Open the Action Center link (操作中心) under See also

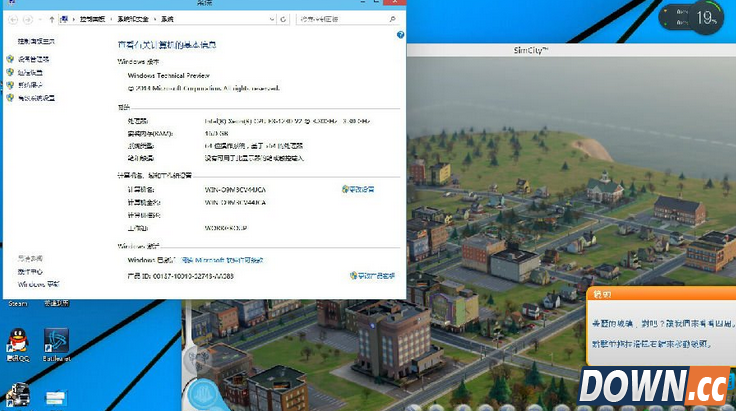[30, 272]
